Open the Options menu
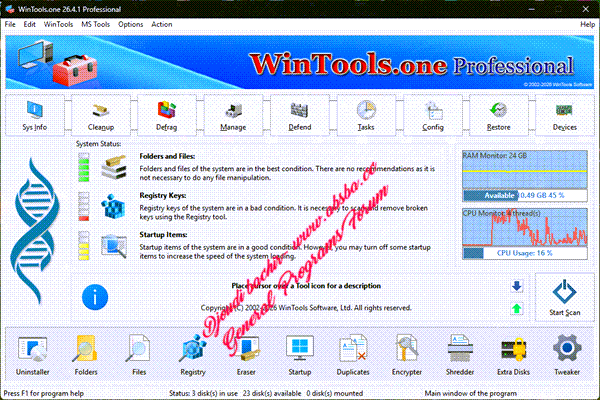The height and width of the screenshot is (400, 600). (130, 23)
